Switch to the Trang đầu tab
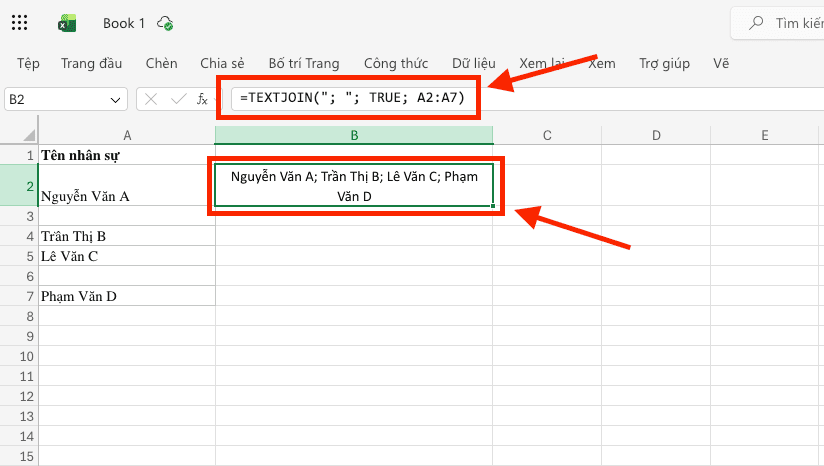 click(91, 64)
